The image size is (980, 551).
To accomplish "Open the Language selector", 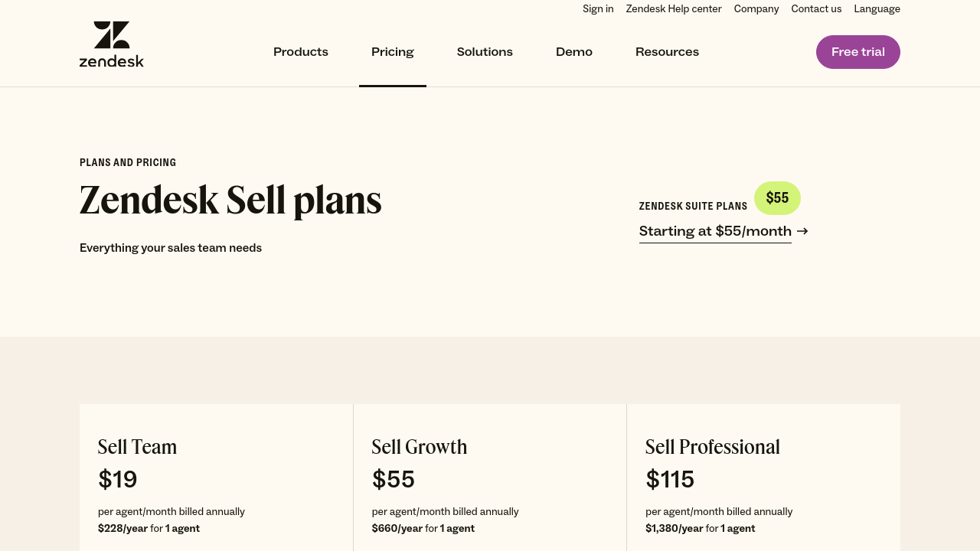I will point(877,9).
